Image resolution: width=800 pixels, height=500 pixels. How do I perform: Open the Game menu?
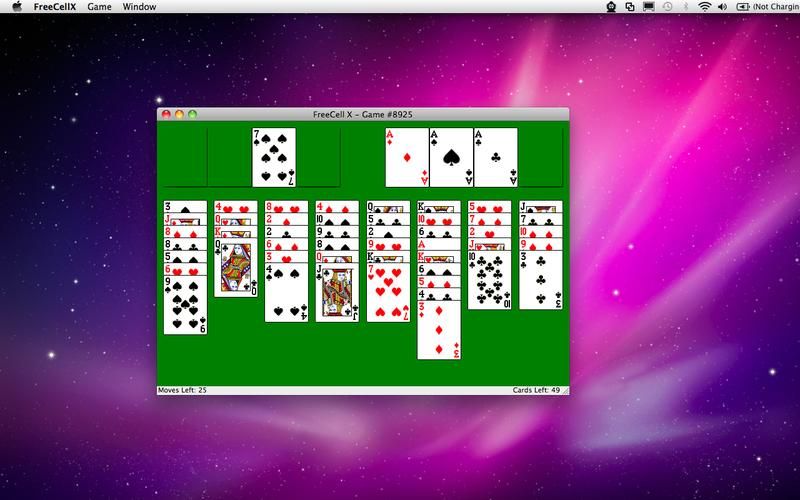tap(99, 7)
